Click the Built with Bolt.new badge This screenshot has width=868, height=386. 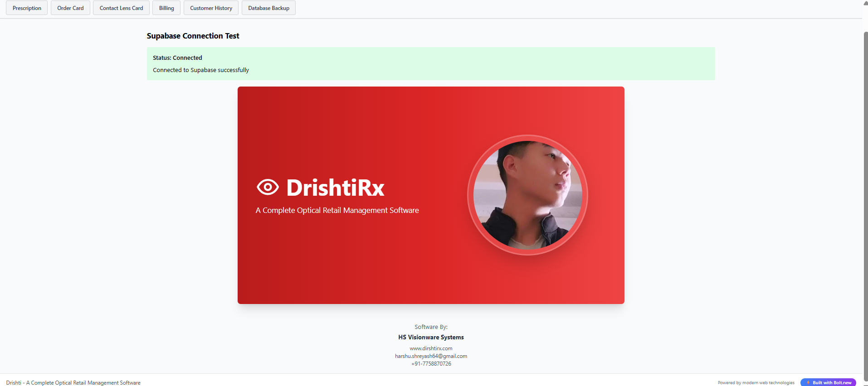point(828,382)
